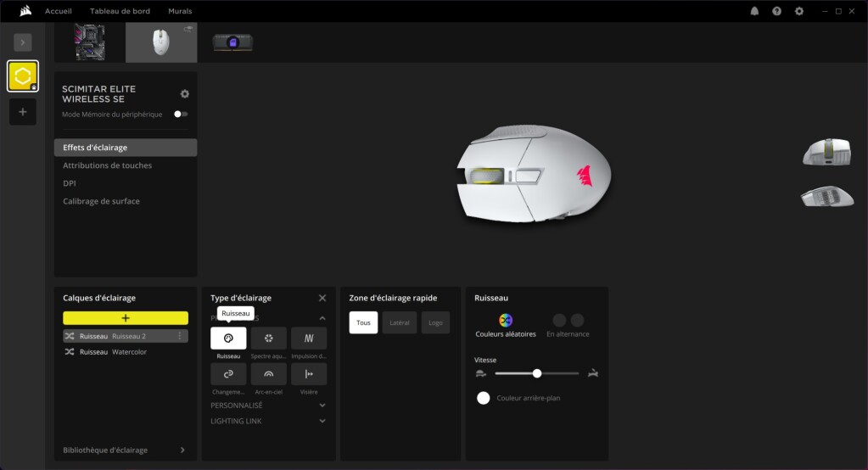Click shuffle icon on Watercolor layer
This screenshot has height=470, width=868.
point(70,352)
